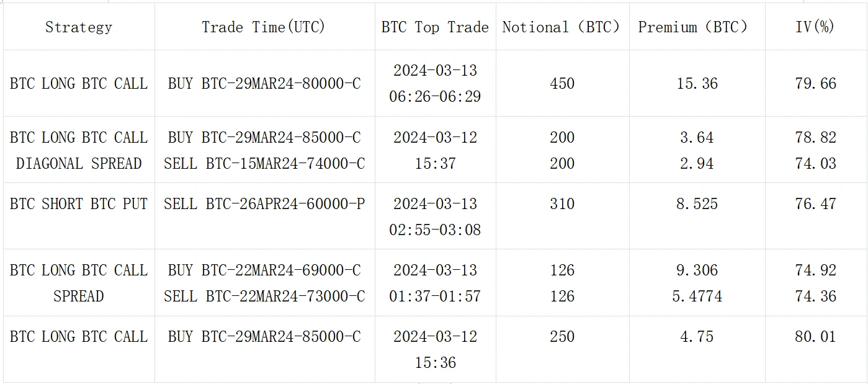Select the 5.4774 premium value
The width and height of the screenshot is (868, 384).
click(x=697, y=297)
